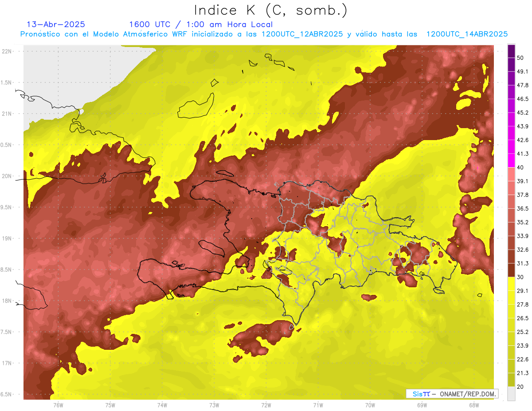Click the dark brown band between 30 and 31.3
Image resolution: width=532 pixels, height=411 pixels.
[x=512, y=270]
